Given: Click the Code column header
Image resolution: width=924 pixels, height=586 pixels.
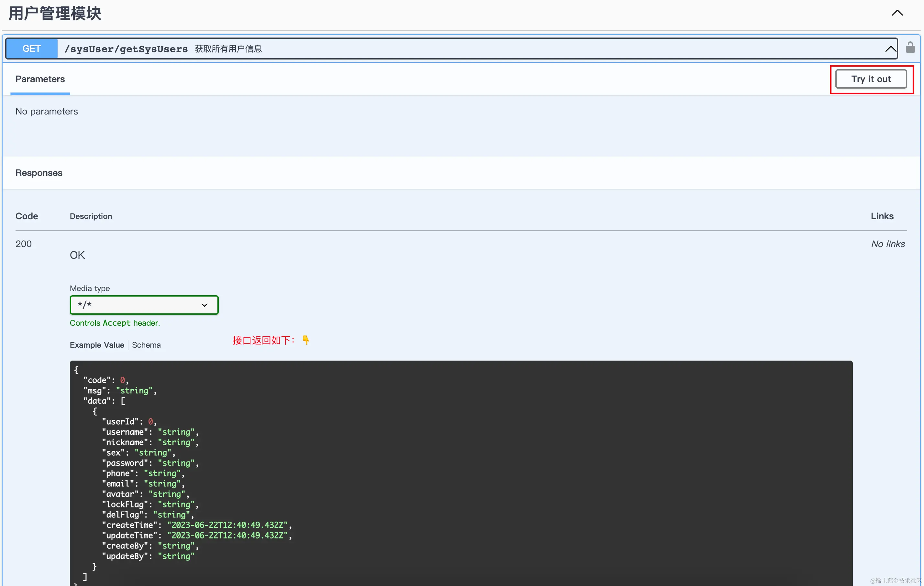Looking at the screenshot, I should 27,216.
